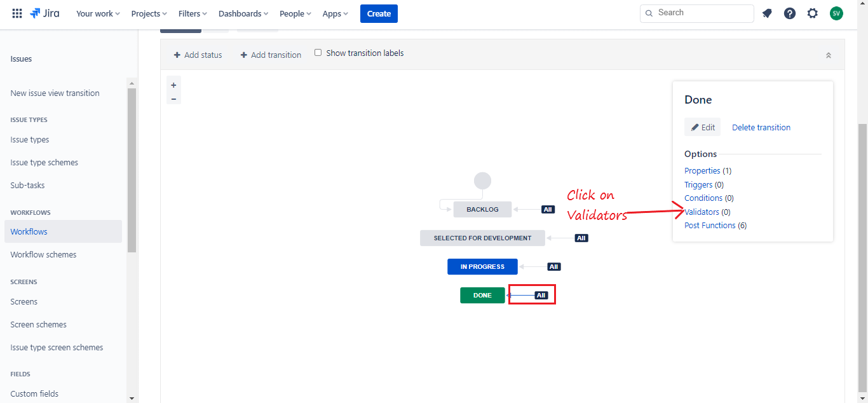Zoom in the workflow diagram
This screenshot has height=403, width=868.
click(173, 85)
